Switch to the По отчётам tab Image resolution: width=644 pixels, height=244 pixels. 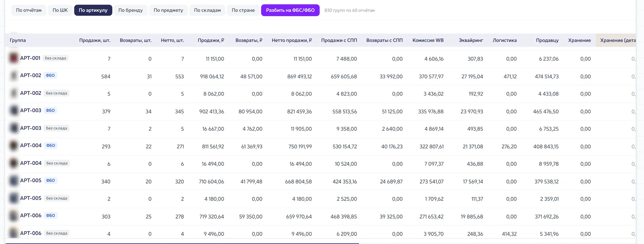[29, 10]
